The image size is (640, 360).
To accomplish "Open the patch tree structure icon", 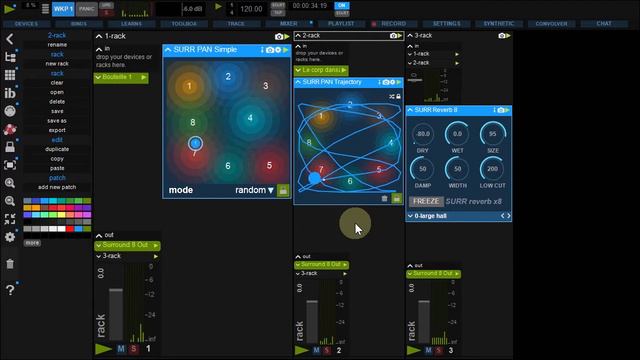I will point(10,57).
